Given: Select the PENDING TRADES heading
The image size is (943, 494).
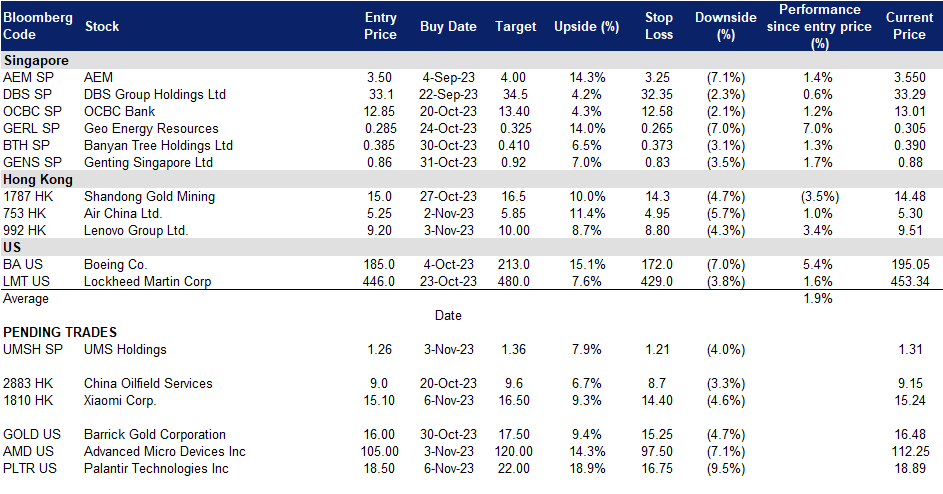Looking at the screenshot, I should [60, 332].
